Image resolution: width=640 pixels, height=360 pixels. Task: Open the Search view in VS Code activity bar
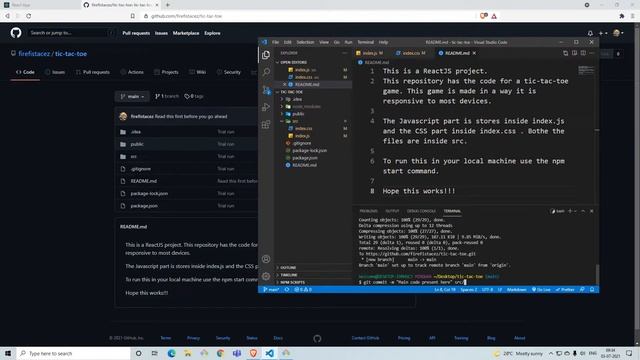click(x=266, y=72)
